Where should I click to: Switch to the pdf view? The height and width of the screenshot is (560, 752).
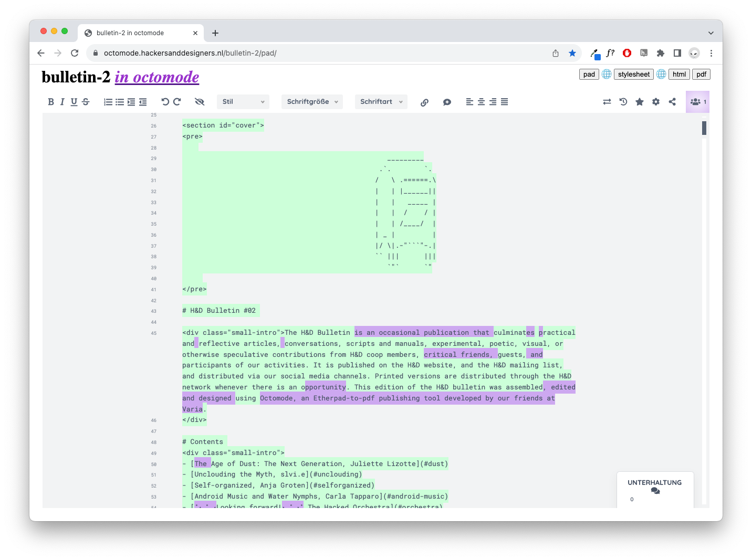pos(701,74)
